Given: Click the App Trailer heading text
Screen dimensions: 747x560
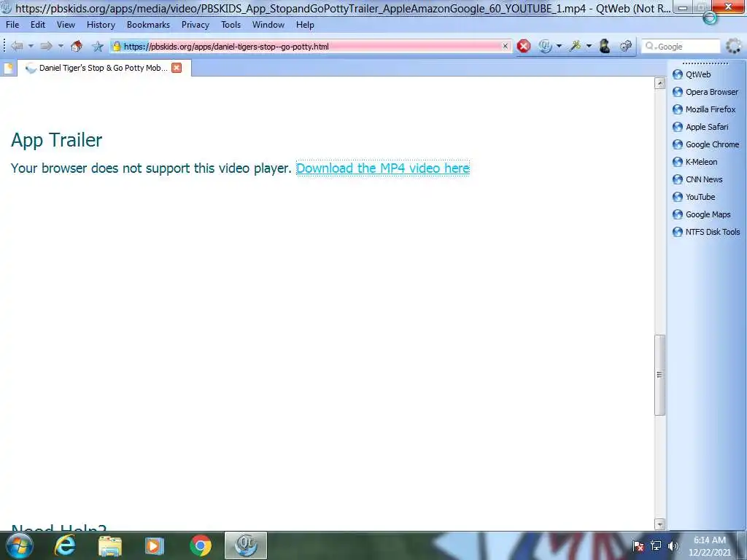Looking at the screenshot, I should coord(57,140).
